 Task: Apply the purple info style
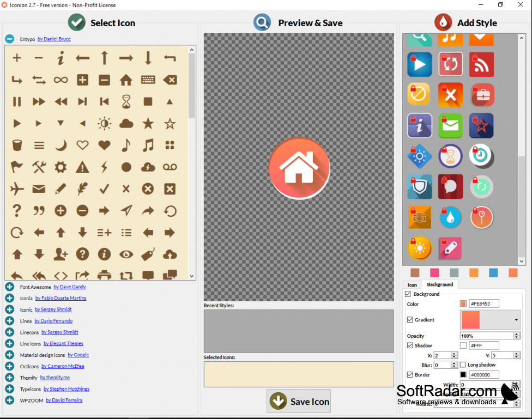pos(420,125)
